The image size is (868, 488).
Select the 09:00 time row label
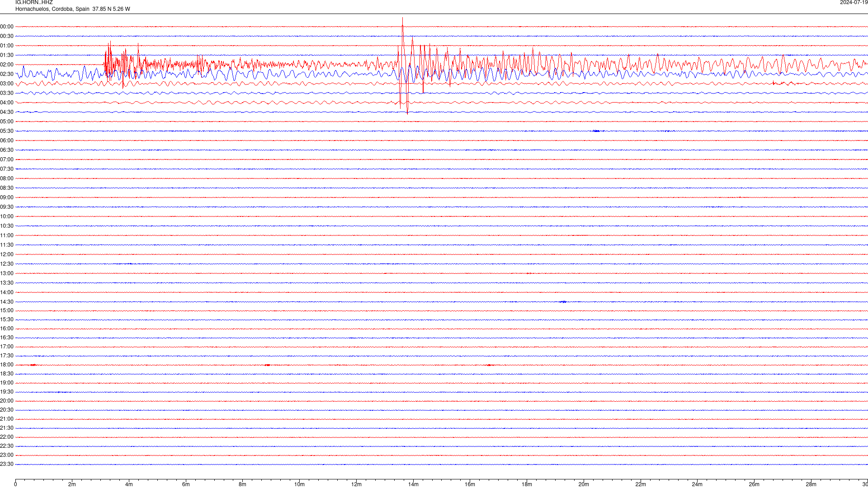click(x=7, y=197)
